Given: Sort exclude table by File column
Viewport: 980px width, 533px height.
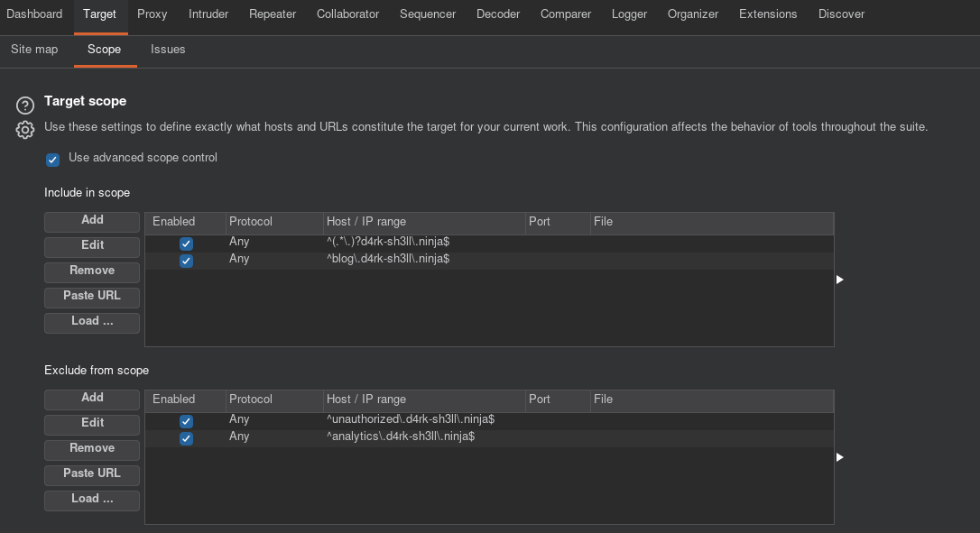Looking at the screenshot, I should 712,400.
